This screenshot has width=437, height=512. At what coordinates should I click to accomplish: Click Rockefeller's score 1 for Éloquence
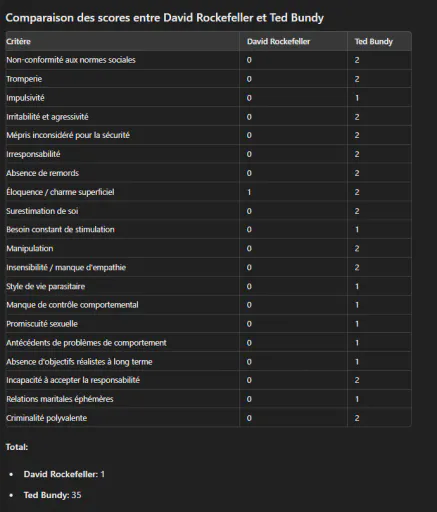249,192
